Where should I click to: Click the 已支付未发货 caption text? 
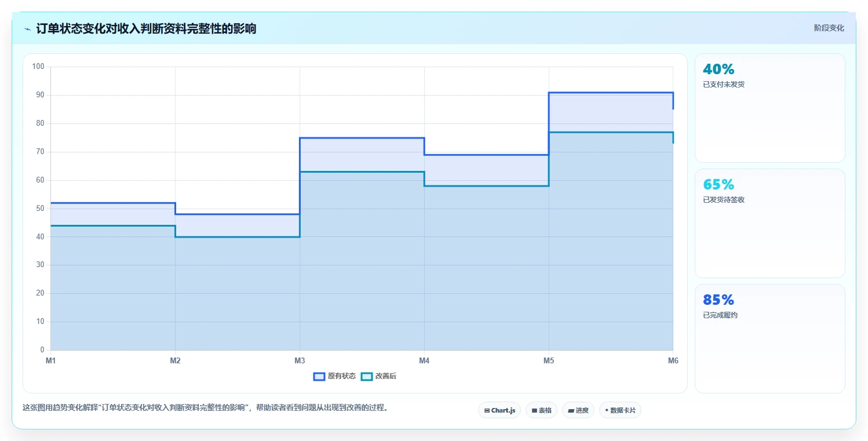click(724, 85)
